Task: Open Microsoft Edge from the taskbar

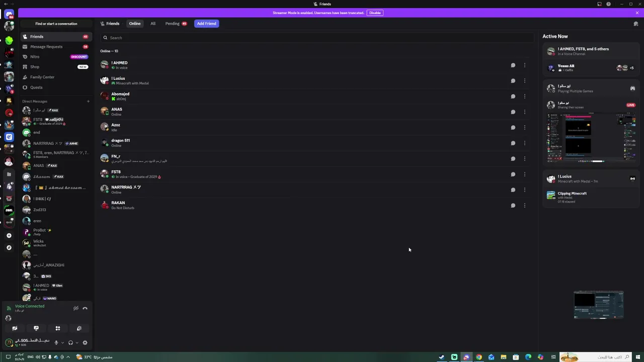Action: pos(528,357)
